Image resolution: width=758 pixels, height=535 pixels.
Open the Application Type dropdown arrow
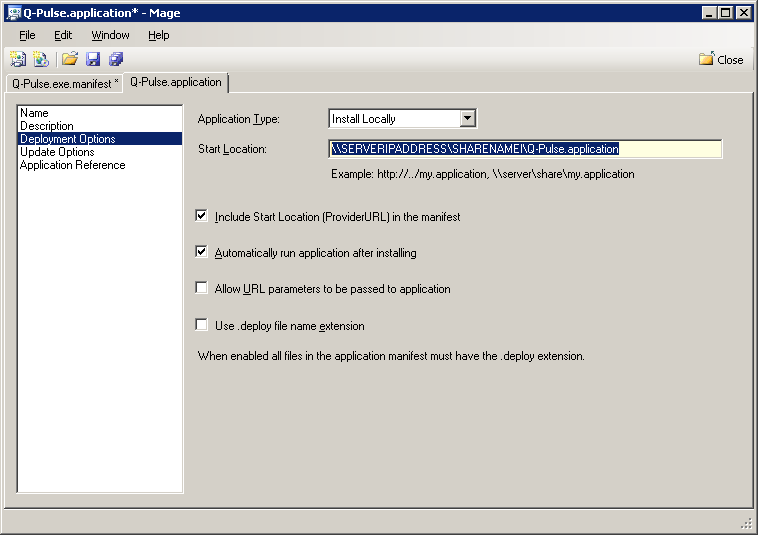tap(467, 118)
